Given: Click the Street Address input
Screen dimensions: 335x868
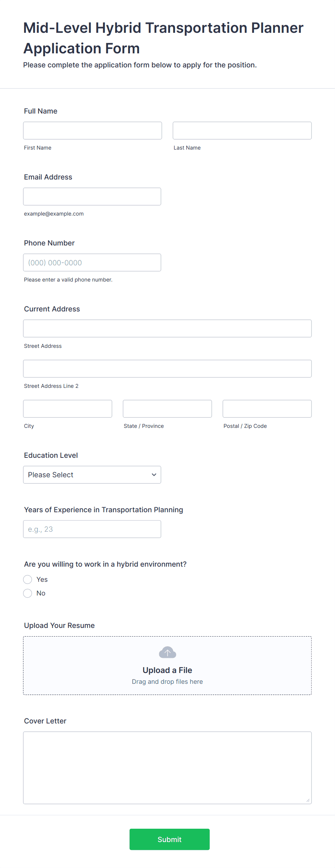Looking at the screenshot, I should point(167,328).
